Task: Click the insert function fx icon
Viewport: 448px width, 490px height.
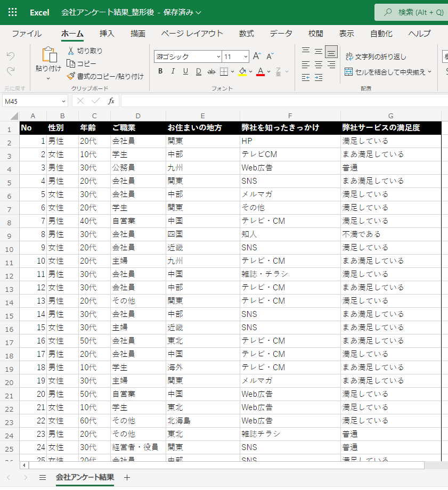Action: point(111,101)
